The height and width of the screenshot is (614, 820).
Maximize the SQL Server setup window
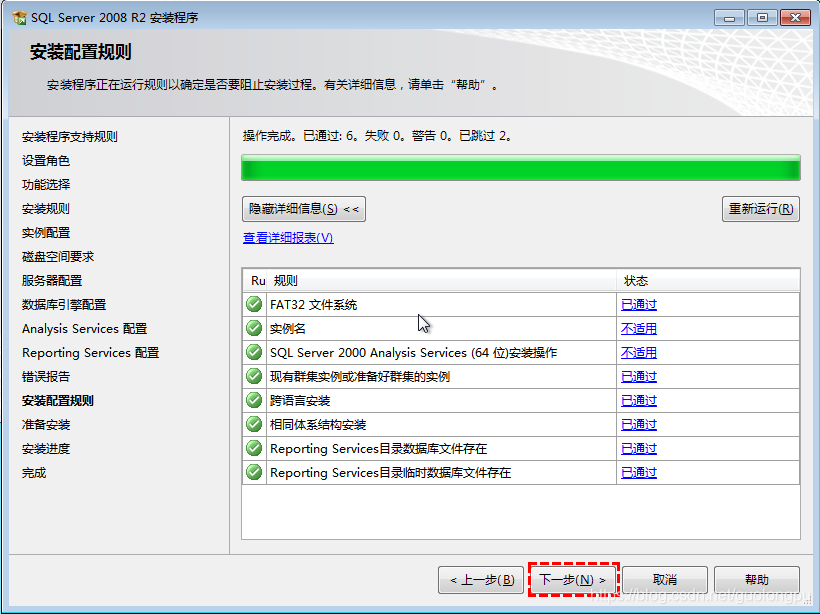762,18
